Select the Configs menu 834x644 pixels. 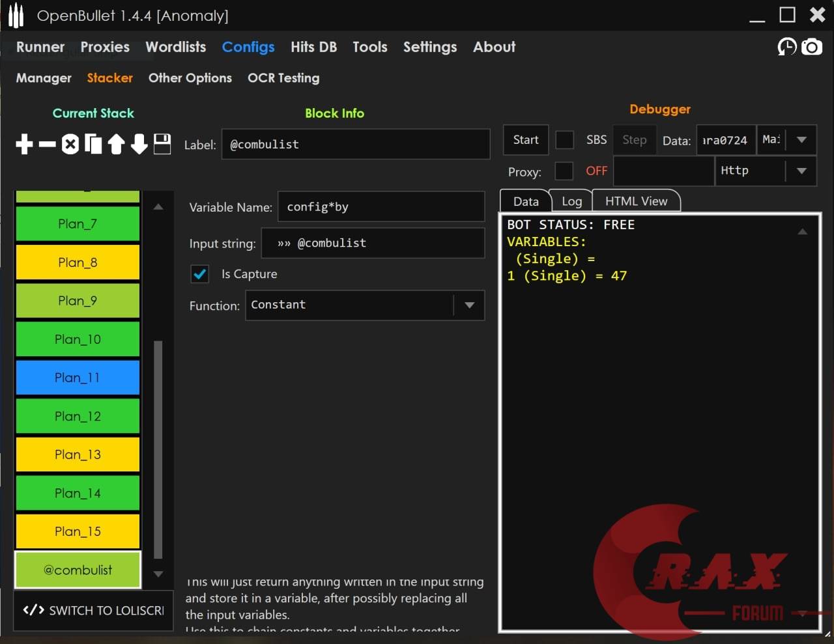(248, 47)
